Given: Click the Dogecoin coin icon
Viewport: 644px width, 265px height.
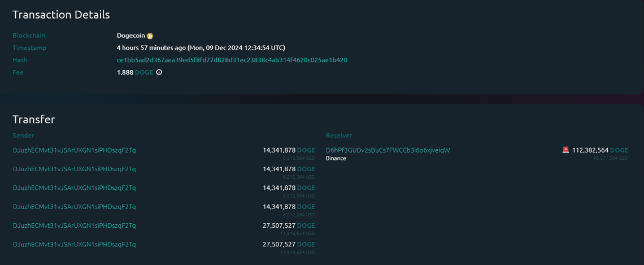Looking at the screenshot, I should pos(150,36).
